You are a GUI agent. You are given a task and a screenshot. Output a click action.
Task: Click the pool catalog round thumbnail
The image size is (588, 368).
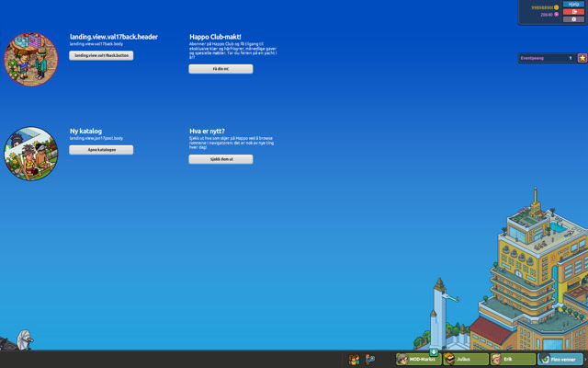pyautogui.click(x=30, y=154)
